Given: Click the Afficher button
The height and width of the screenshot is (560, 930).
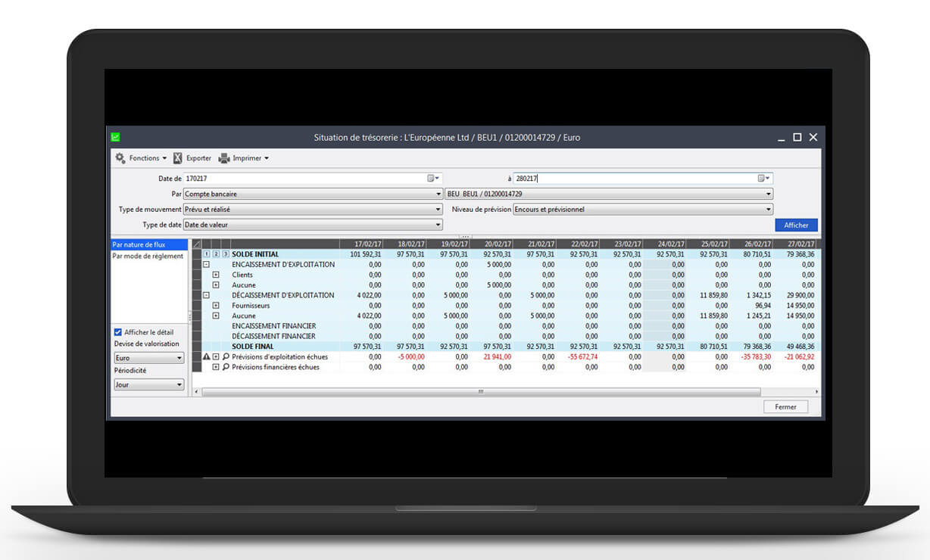Looking at the screenshot, I should point(796,226).
